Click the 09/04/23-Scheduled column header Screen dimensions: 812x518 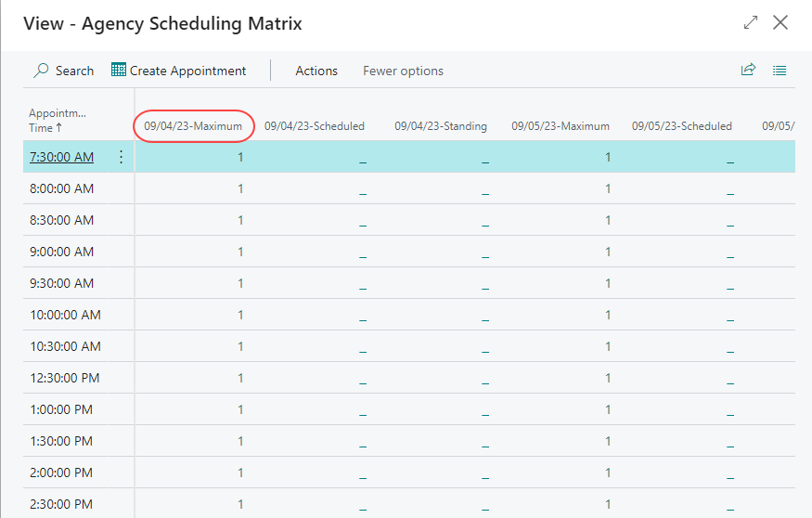315,126
